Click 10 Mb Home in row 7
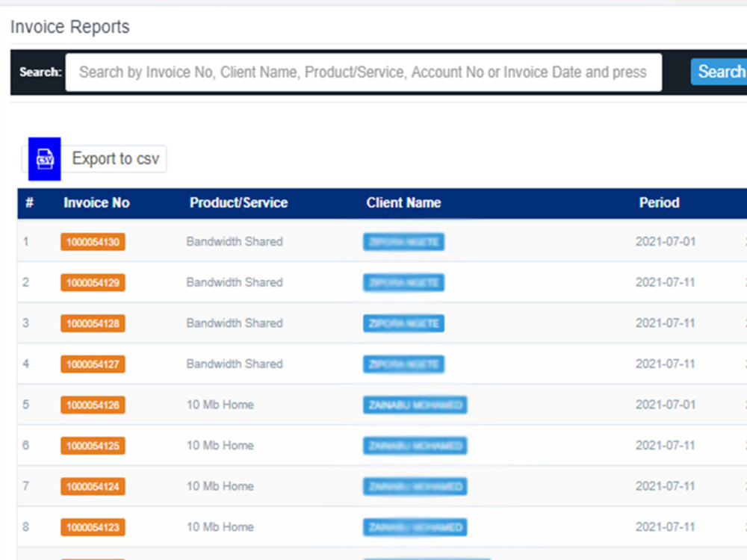 220,486
